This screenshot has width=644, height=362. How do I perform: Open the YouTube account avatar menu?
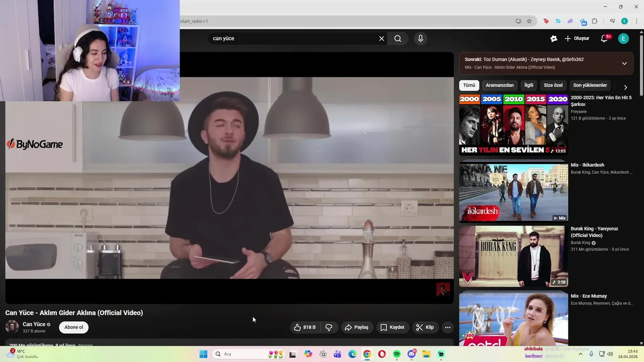623,38
